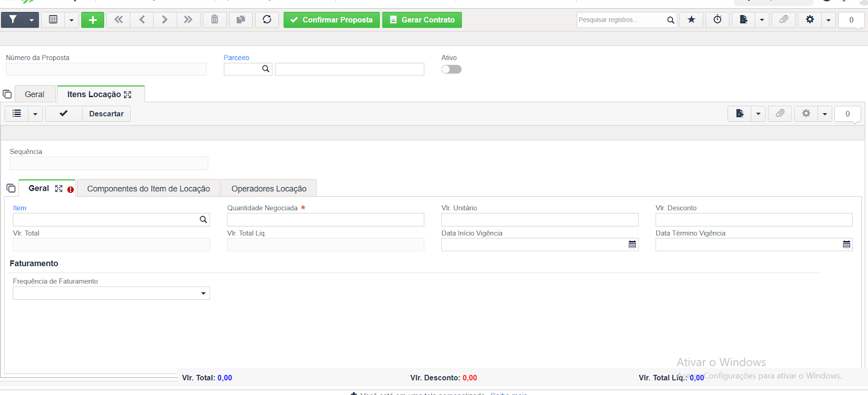Delete record with trash icon
Image resolution: width=868 pixels, height=395 pixels.
[x=215, y=20]
